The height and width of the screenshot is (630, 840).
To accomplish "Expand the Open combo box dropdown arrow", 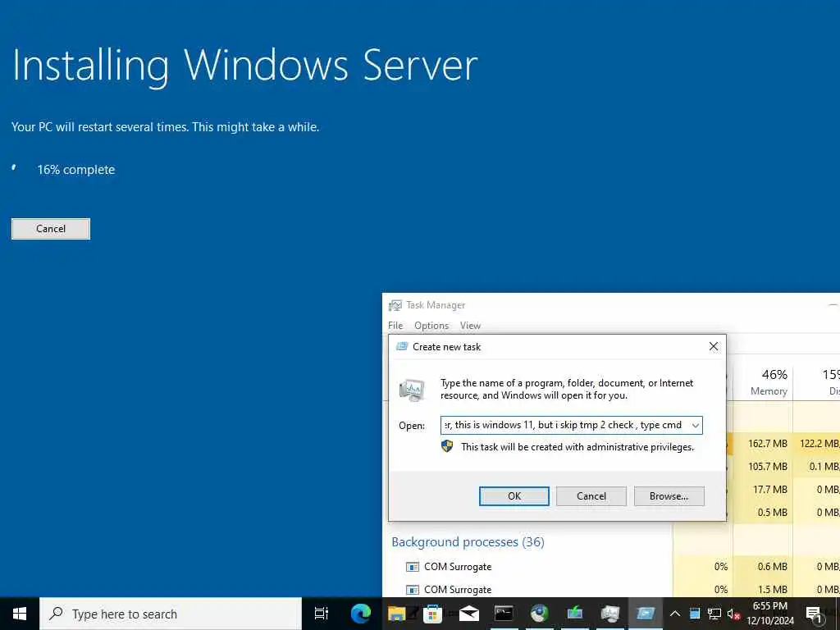I will coord(695,426).
